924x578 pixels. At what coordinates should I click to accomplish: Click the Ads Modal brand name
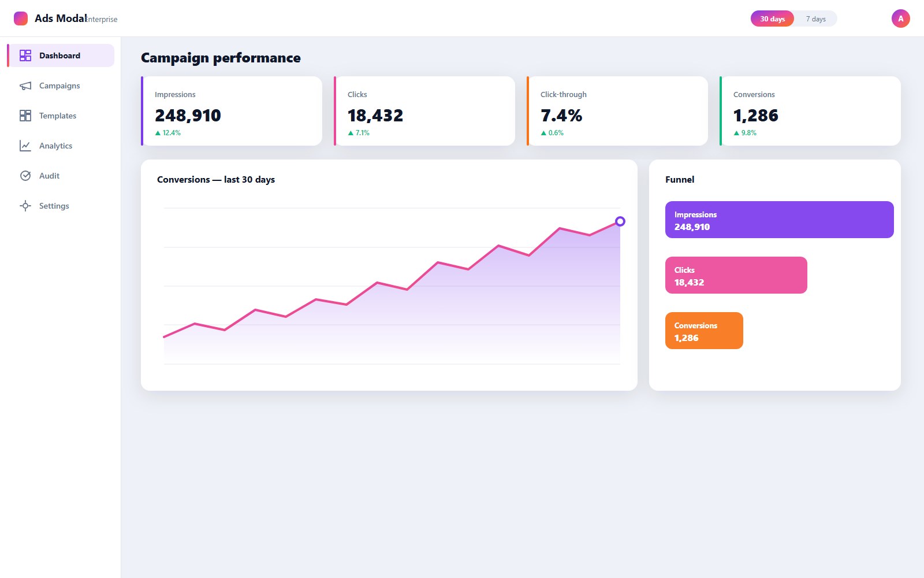click(60, 18)
